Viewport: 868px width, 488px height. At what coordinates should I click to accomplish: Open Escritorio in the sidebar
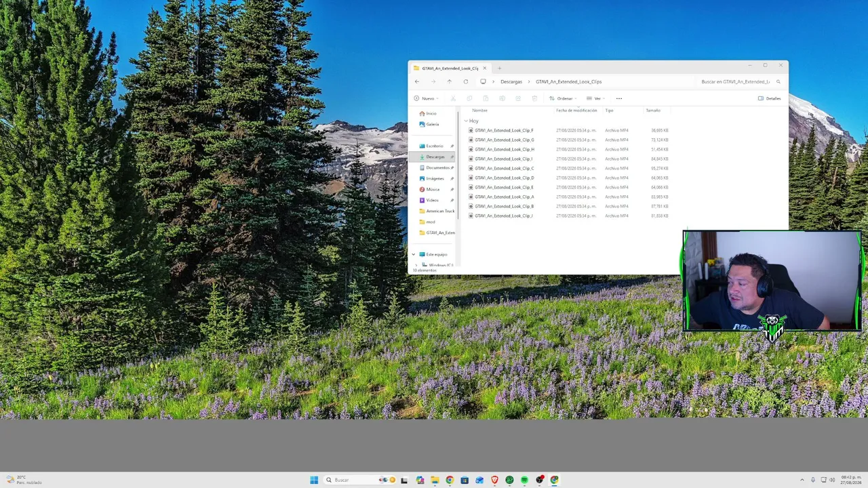tap(435, 146)
